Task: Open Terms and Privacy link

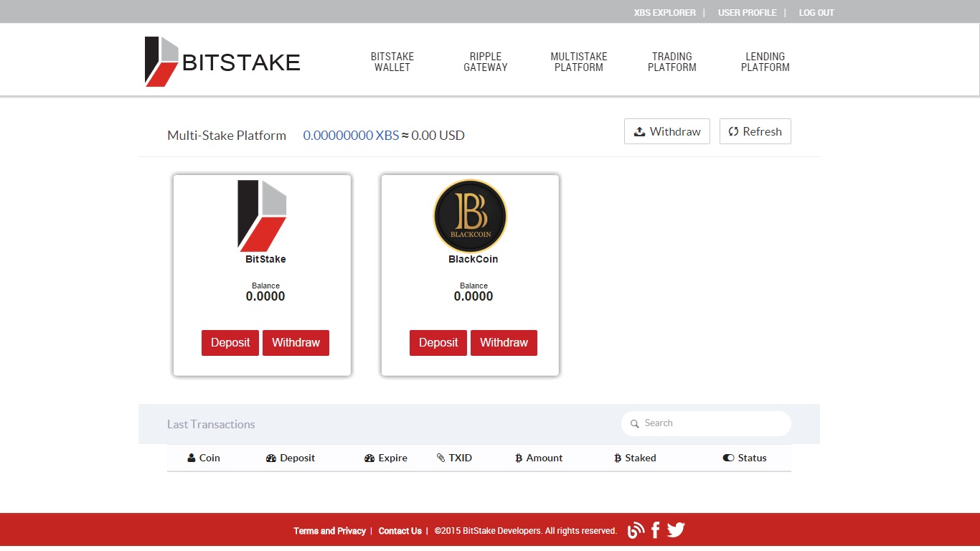Action: [x=329, y=531]
